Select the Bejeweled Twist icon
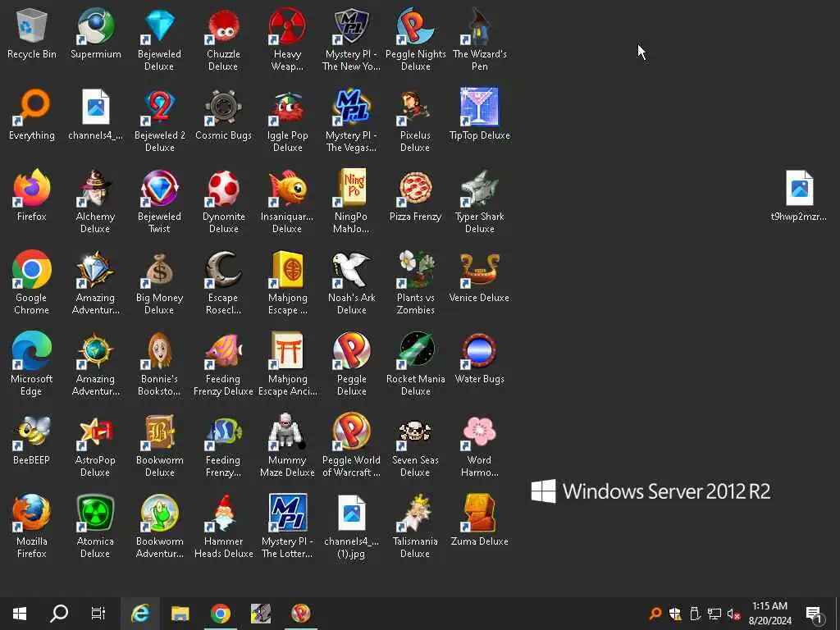This screenshot has height=630, width=840. tap(159, 202)
